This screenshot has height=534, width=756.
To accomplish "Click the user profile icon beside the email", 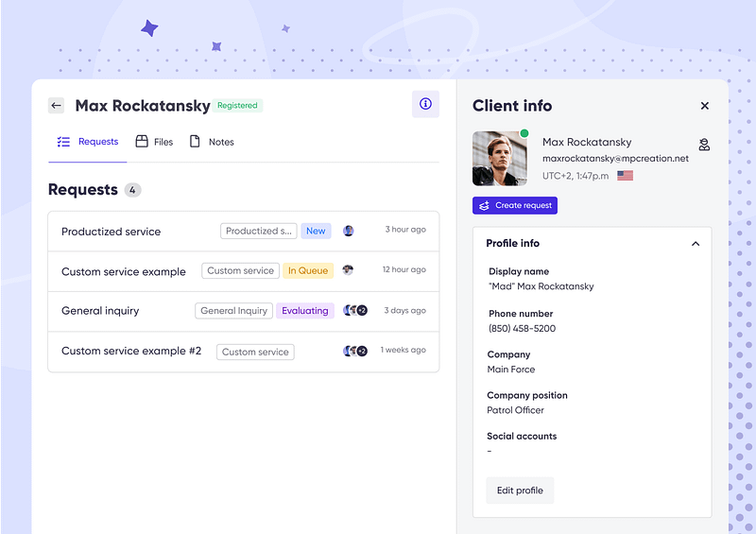I will tap(704, 145).
